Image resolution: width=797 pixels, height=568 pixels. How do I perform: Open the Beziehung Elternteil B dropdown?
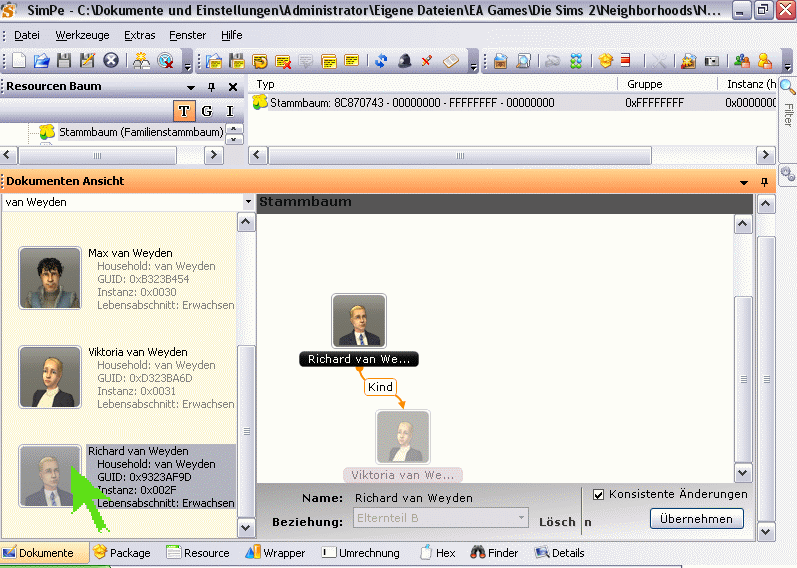521,518
